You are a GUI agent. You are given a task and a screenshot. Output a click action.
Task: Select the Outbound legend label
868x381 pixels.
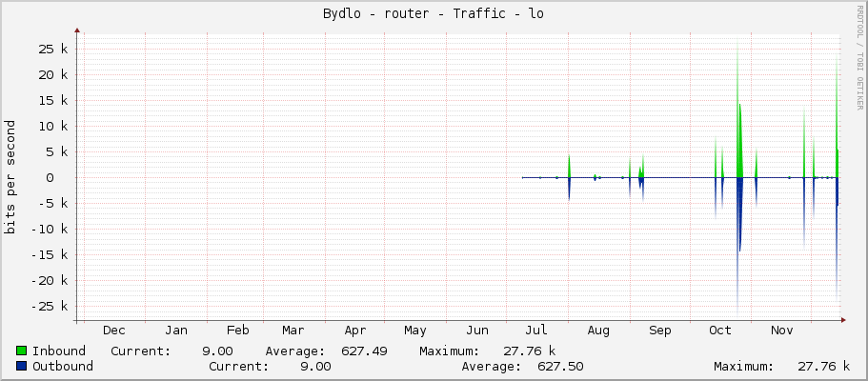pos(62,366)
